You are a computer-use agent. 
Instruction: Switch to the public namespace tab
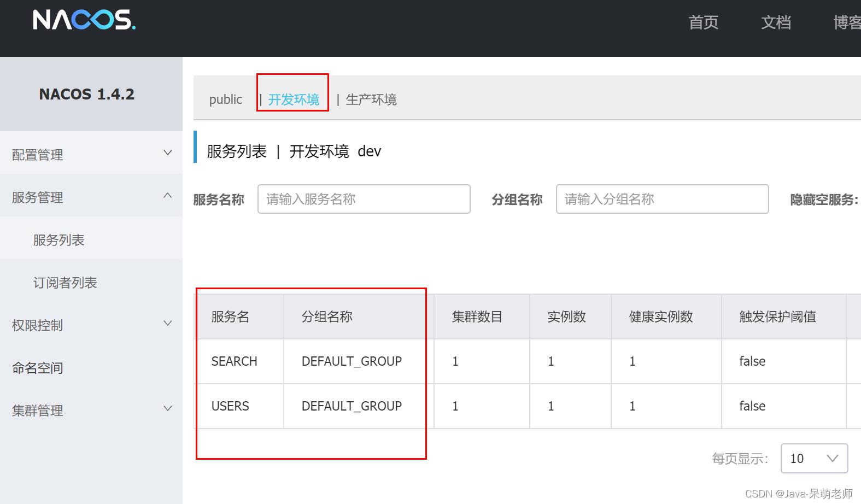[x=225, y=99]
